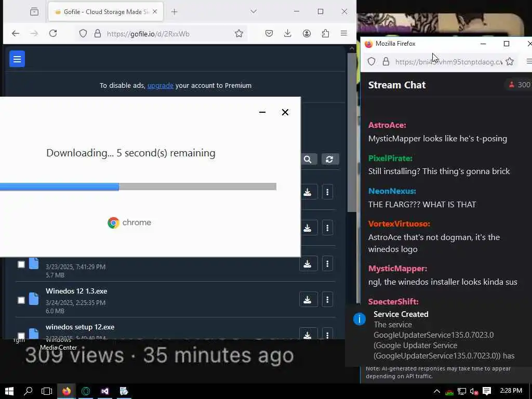This screenshot has height=399, width=532.
Task: Click the padlock icon beside gofile.io URL
Action: coord(98,33)
